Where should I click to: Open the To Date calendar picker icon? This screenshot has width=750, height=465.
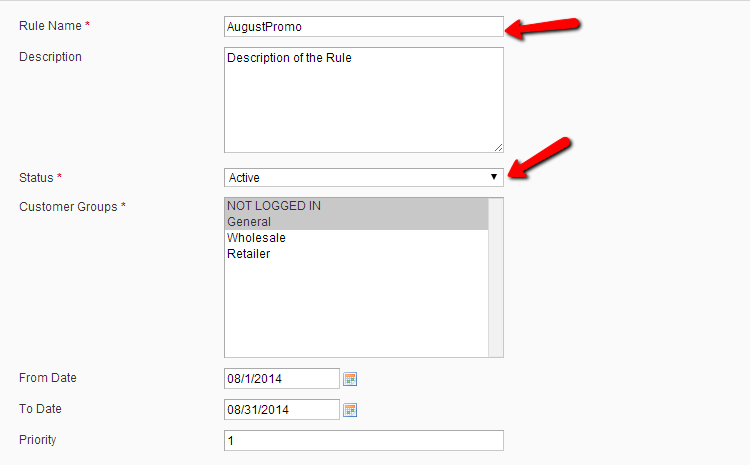coord(350,410)
